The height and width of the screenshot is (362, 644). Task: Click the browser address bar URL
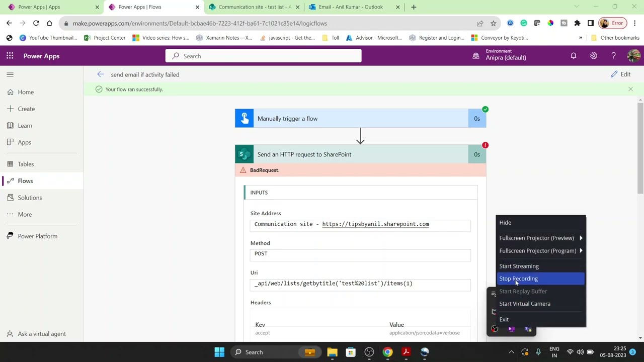coord(200,23)
